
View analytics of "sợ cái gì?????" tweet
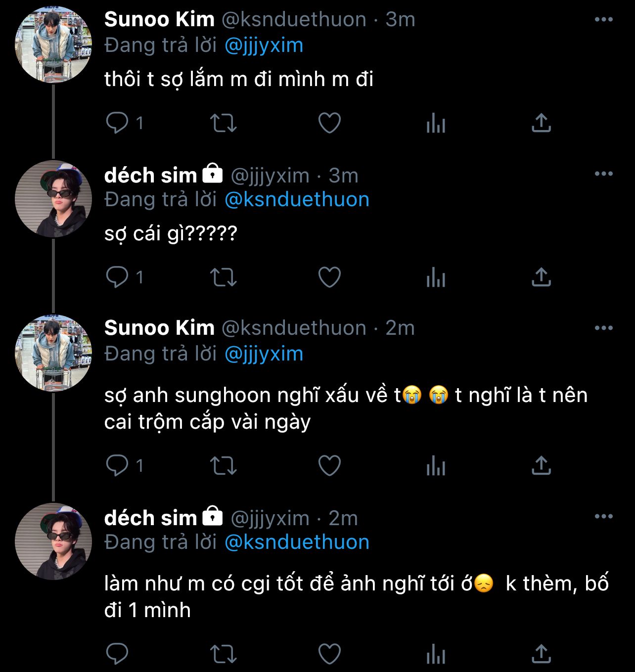pos(436,277)
